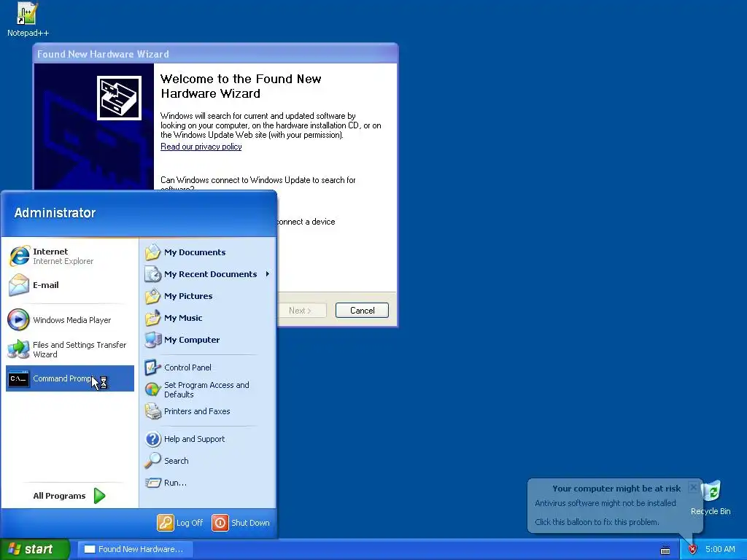Viewport: 747px width, 560px height.
Task: Click the Run dialog icon
Action: 153,483
